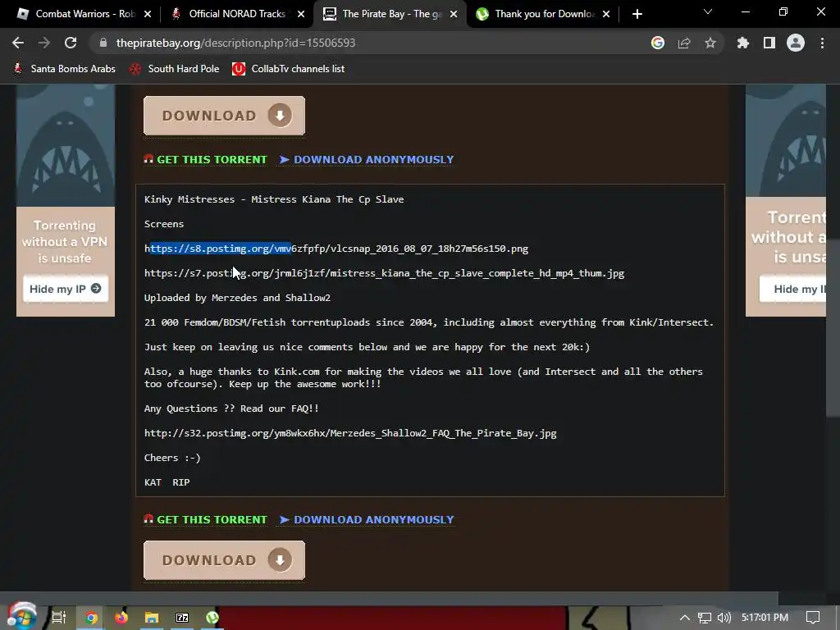This screenshot has width=840, height=630.
Task: Expand the tab search chevron
Action: [708, 11]
